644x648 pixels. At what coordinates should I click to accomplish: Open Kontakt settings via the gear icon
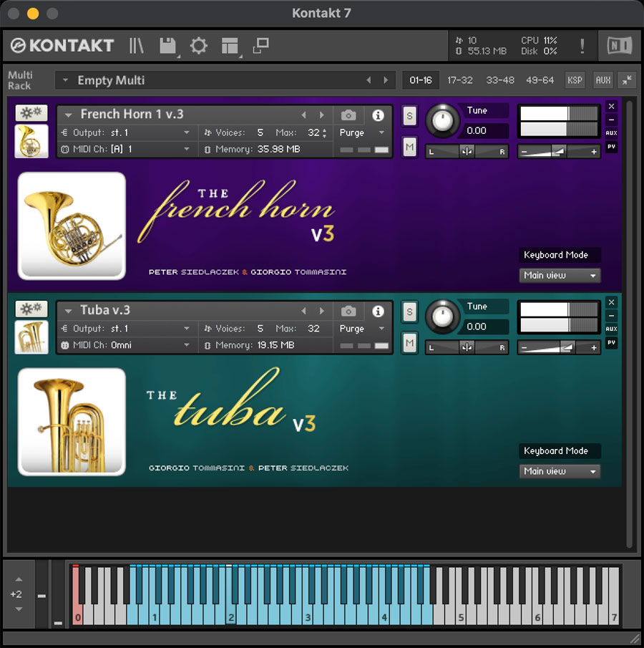pyautogui.click(x=198, y=46)
